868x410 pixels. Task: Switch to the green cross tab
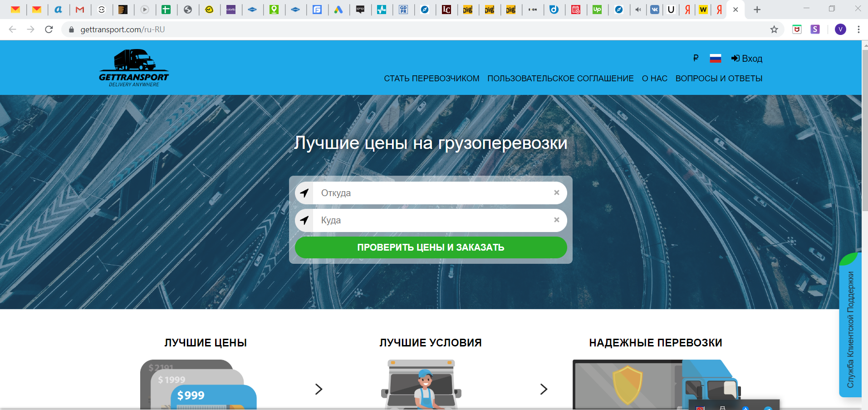(166, 10)
